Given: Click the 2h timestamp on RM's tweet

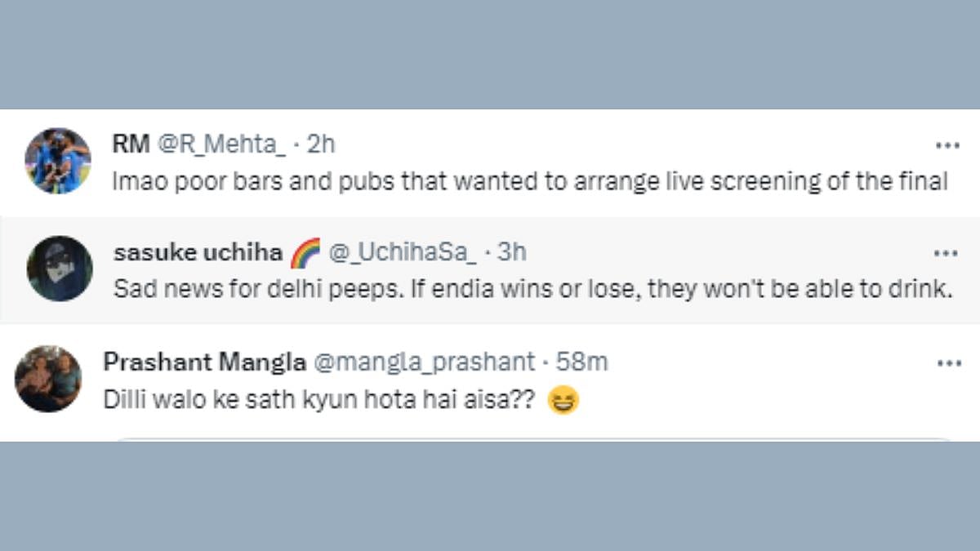Looking at the screenshot, I should (x=320, y=144).
